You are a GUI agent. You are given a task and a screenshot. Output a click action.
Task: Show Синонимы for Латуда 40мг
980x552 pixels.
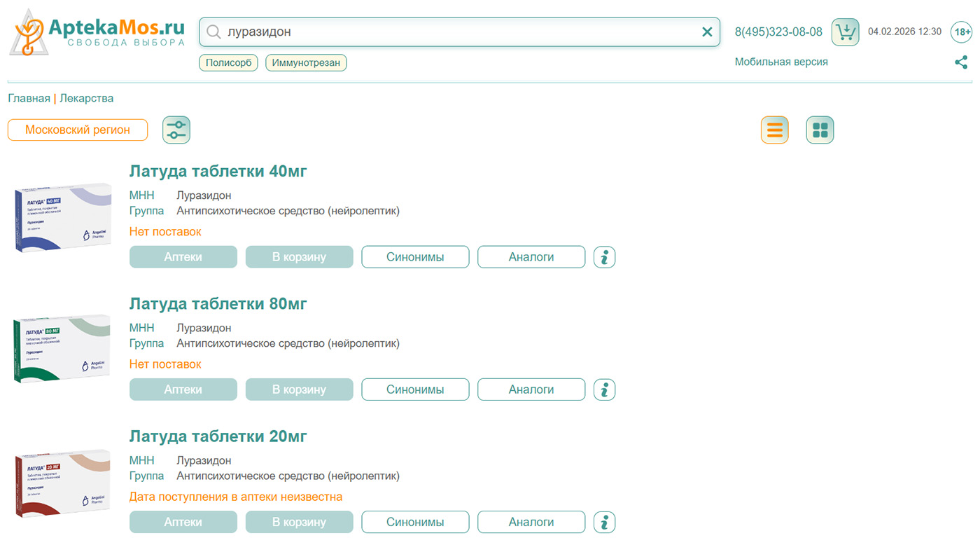415,257
